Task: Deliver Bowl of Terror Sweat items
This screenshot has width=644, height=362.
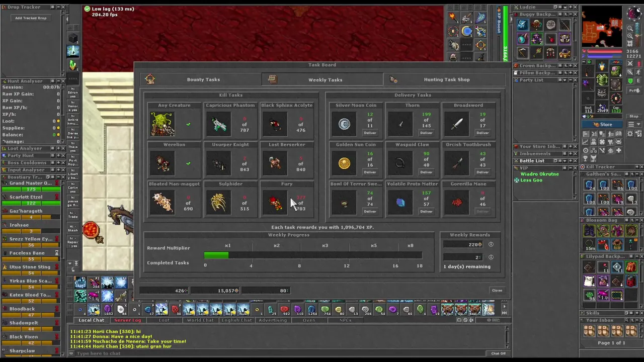Action: [370, 211]
